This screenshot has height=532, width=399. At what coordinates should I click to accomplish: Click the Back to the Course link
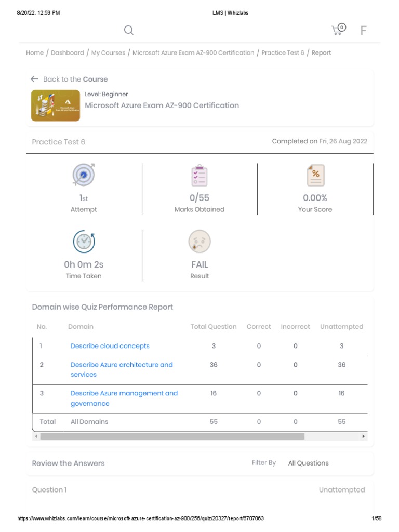[x=75, y=79]
